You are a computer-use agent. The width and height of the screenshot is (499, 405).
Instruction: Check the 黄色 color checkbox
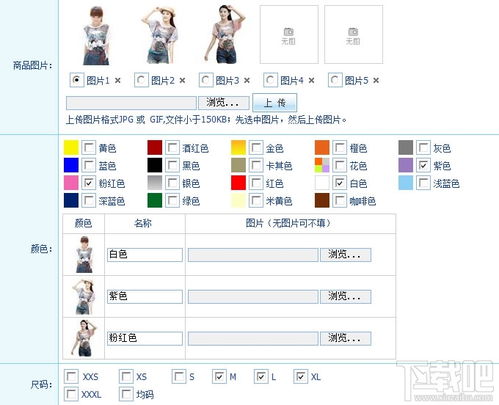89,147
